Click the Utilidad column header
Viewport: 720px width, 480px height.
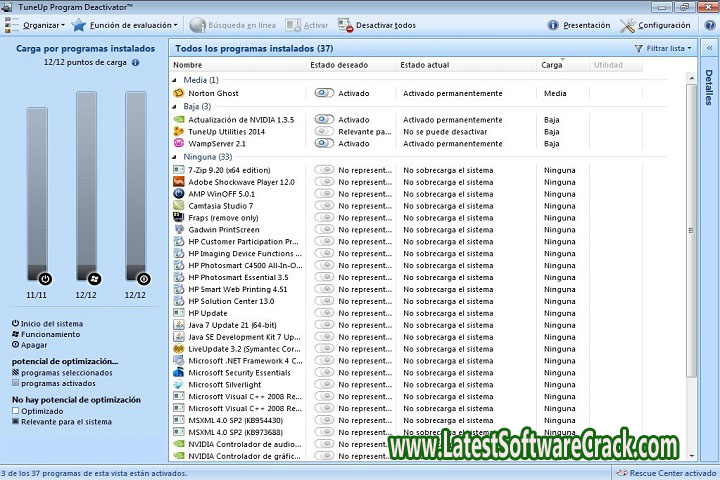[x=616, y=65]
